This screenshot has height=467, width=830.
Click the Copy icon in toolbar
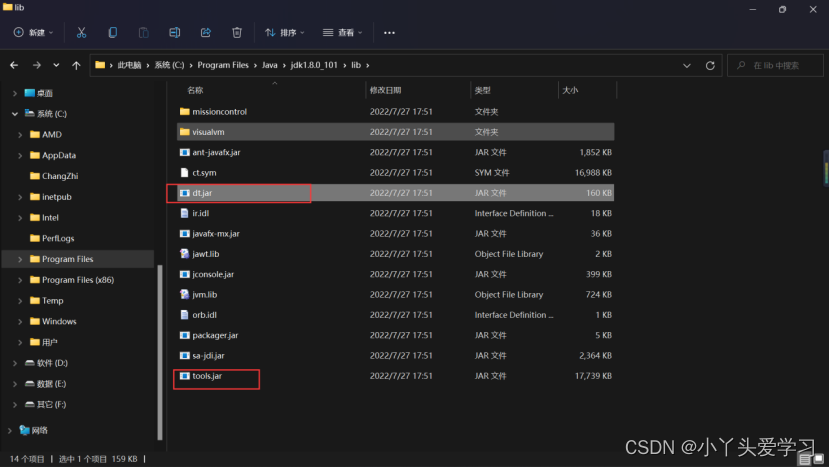coord(112,33)
